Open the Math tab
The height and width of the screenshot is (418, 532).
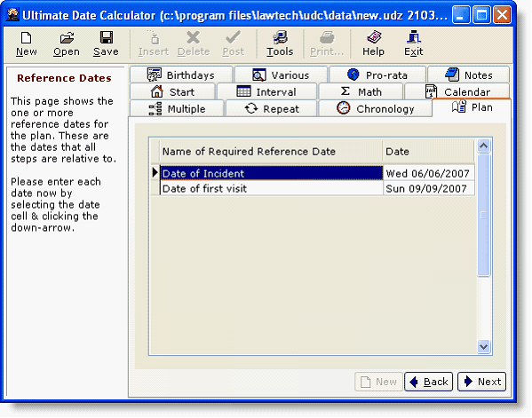[x=361, y=91]
